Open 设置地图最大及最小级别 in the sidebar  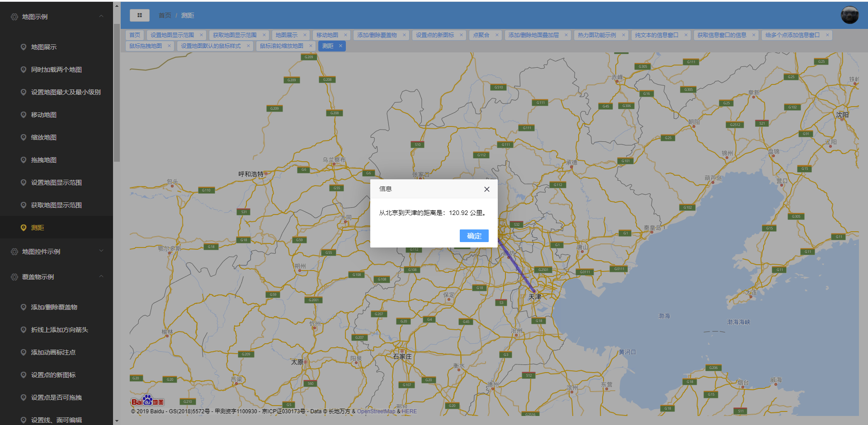click(57, 92)
